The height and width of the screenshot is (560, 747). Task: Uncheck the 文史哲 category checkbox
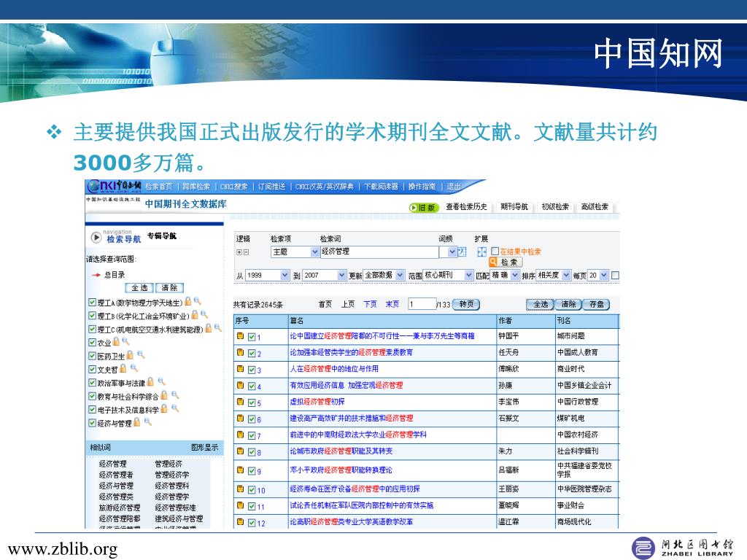tap(93, 368)
